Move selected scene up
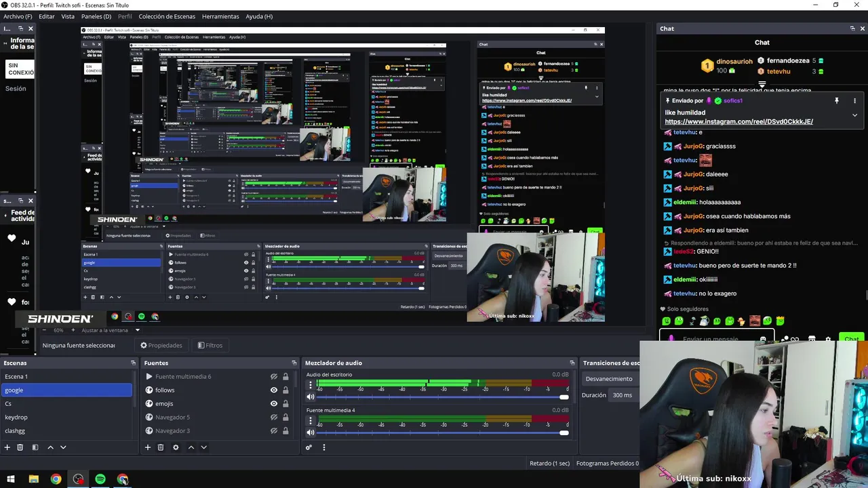868x488 pixels. (x=50, y=447)
